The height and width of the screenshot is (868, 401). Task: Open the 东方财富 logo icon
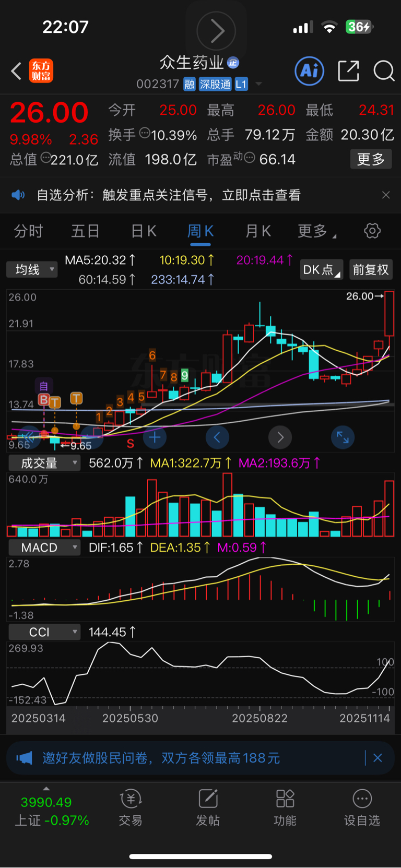41,71
